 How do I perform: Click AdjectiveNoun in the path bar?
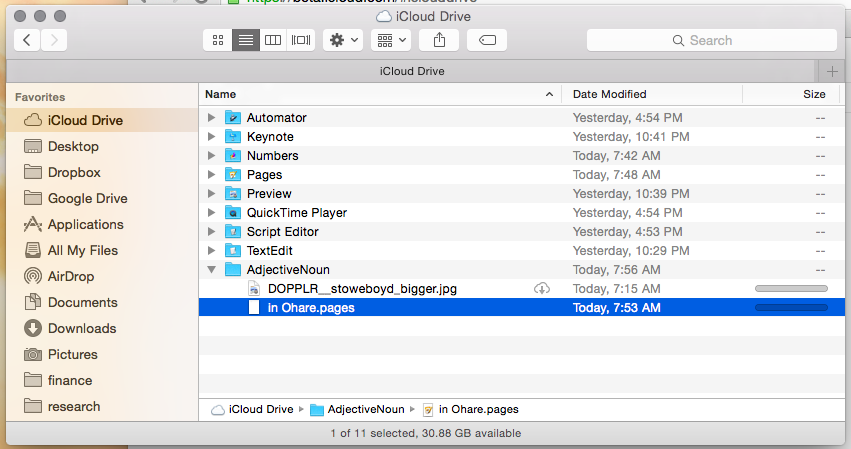coord(357,409)
